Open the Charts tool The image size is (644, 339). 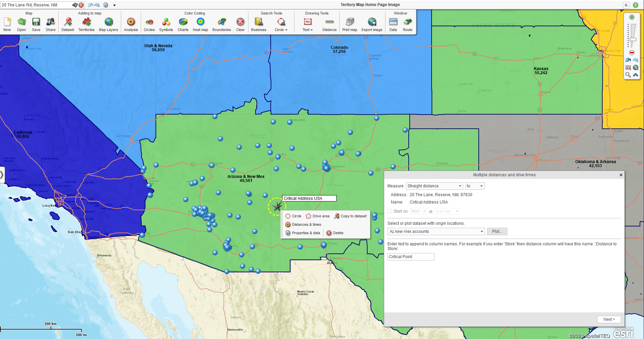click(x=183, y=25)
